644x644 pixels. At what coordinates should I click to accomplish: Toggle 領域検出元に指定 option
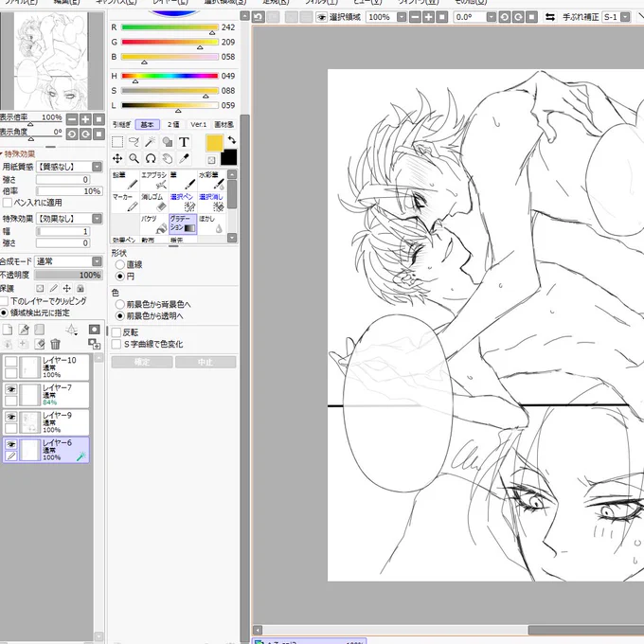tap(4, 313)
